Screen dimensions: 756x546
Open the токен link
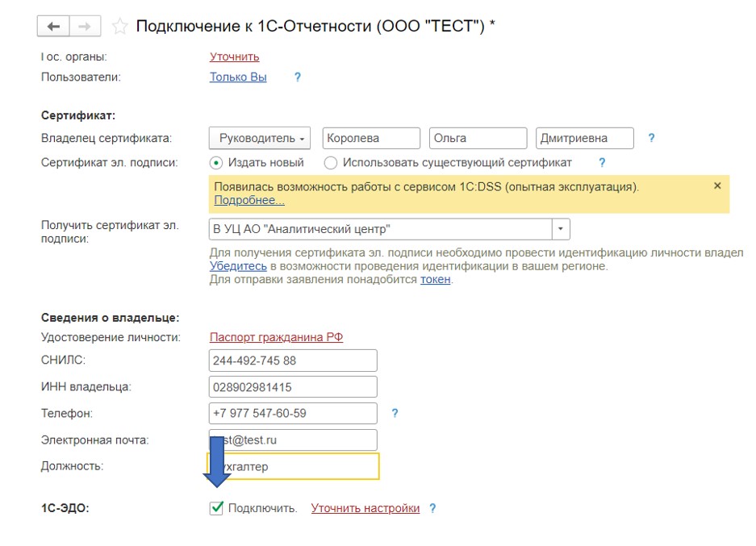click(x=436, y=280)
